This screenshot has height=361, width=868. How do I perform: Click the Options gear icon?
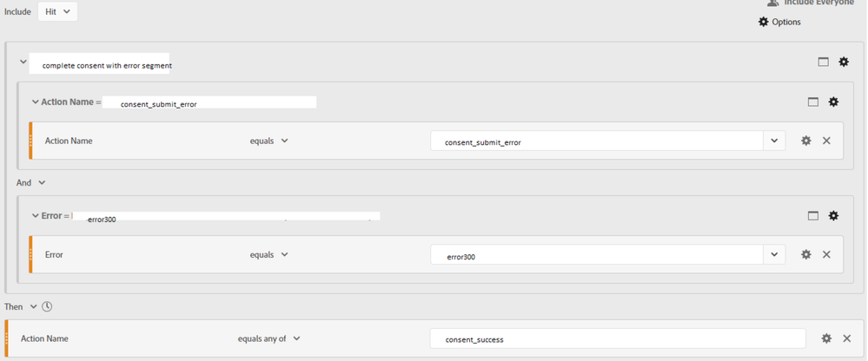(764, 22)
